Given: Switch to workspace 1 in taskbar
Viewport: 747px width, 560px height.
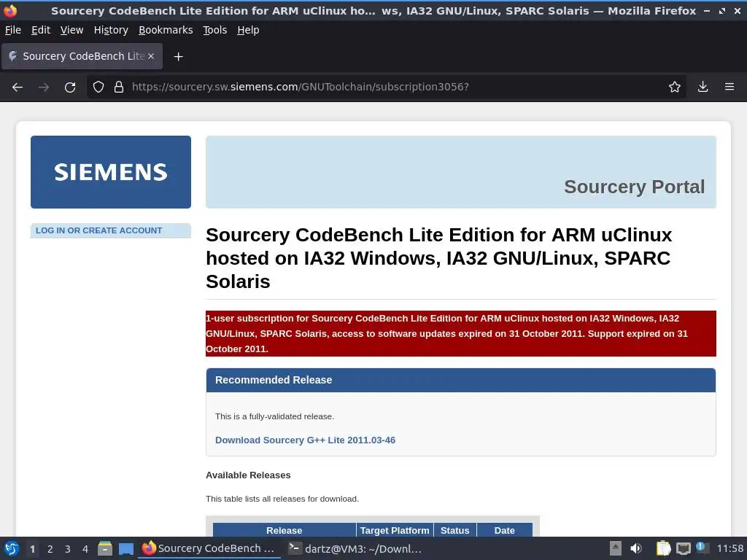Looking at the screenshot, I should point(32,549).
